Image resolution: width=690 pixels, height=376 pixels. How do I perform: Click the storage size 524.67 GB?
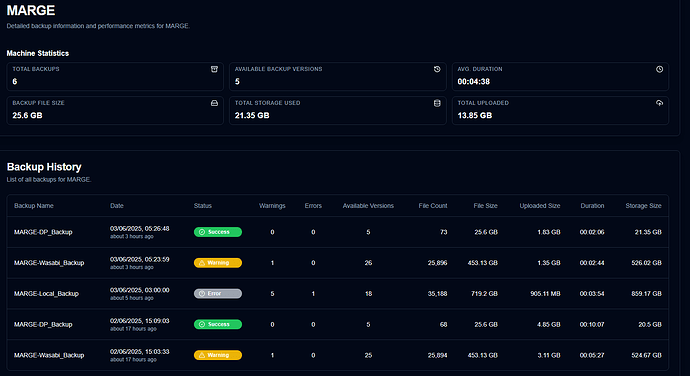pyautogui.click(x=646, y=355)
